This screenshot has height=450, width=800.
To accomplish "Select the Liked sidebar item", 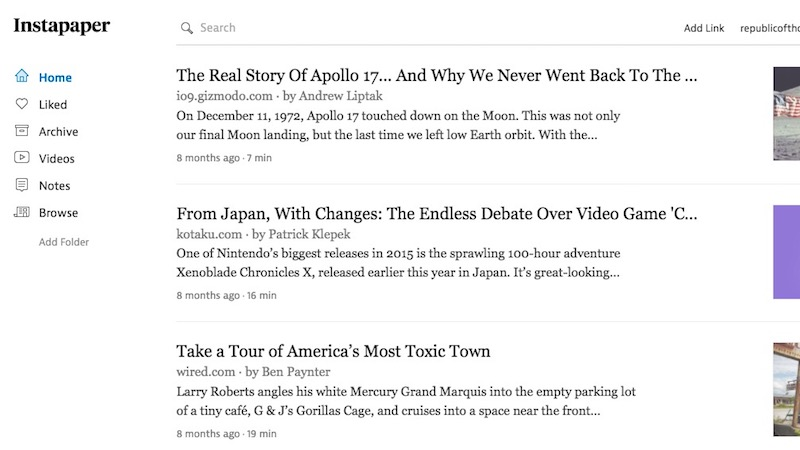I will click(x=53, y=105).
